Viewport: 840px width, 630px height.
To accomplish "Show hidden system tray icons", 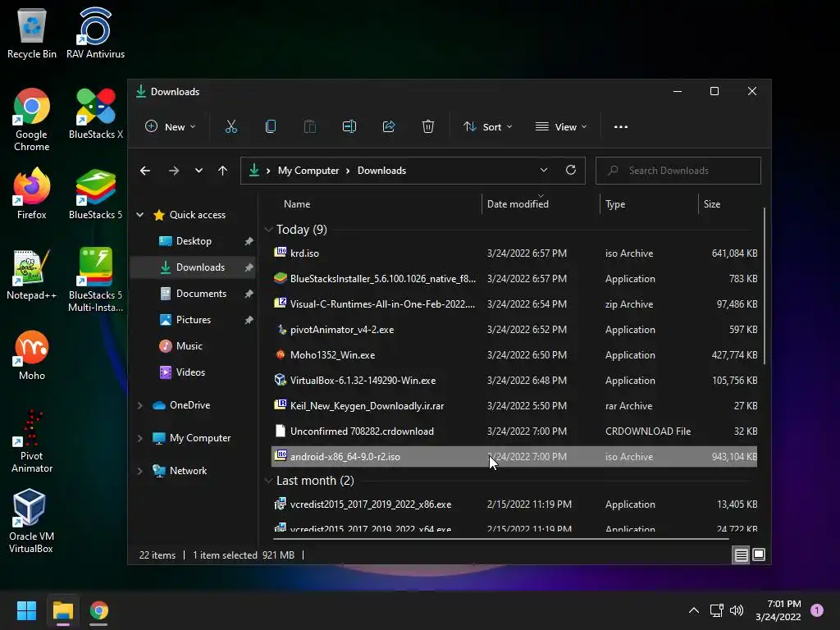I will pos(694,610).
